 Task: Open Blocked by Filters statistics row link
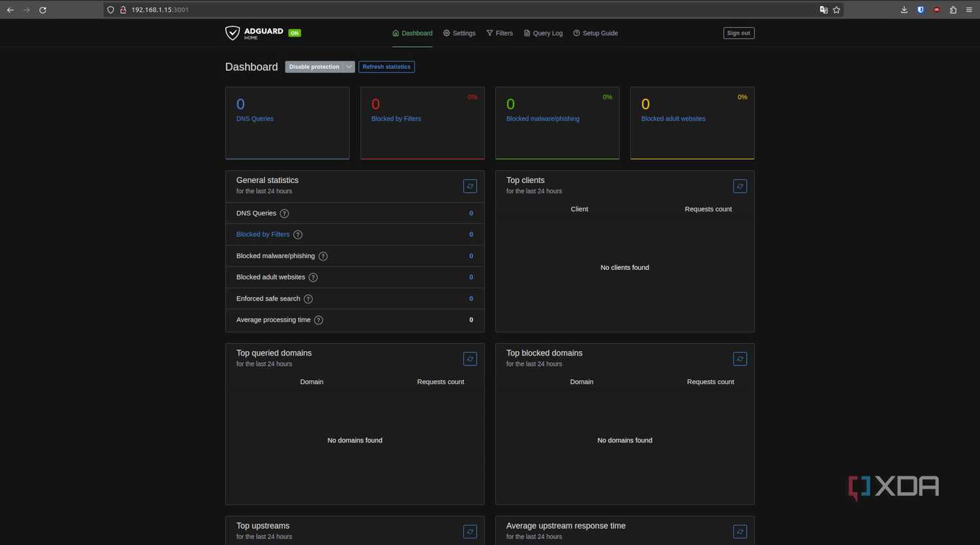(x=263, y=235)
